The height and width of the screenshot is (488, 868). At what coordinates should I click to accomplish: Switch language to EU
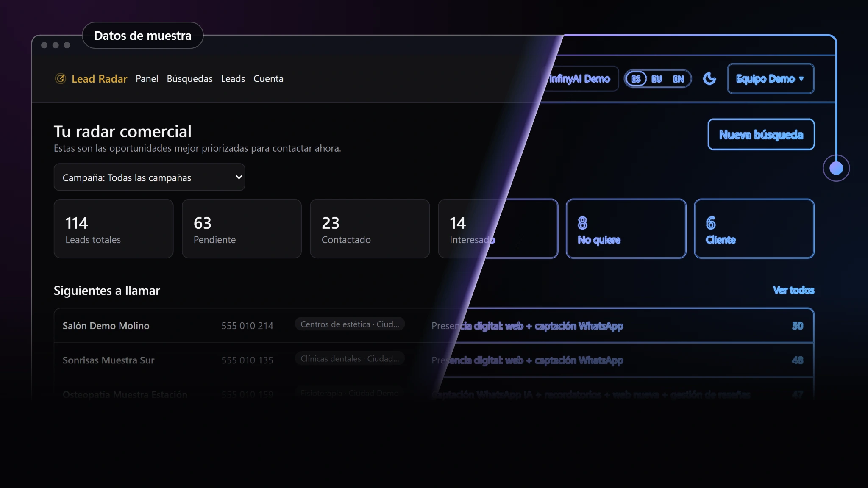coord(657,79)
